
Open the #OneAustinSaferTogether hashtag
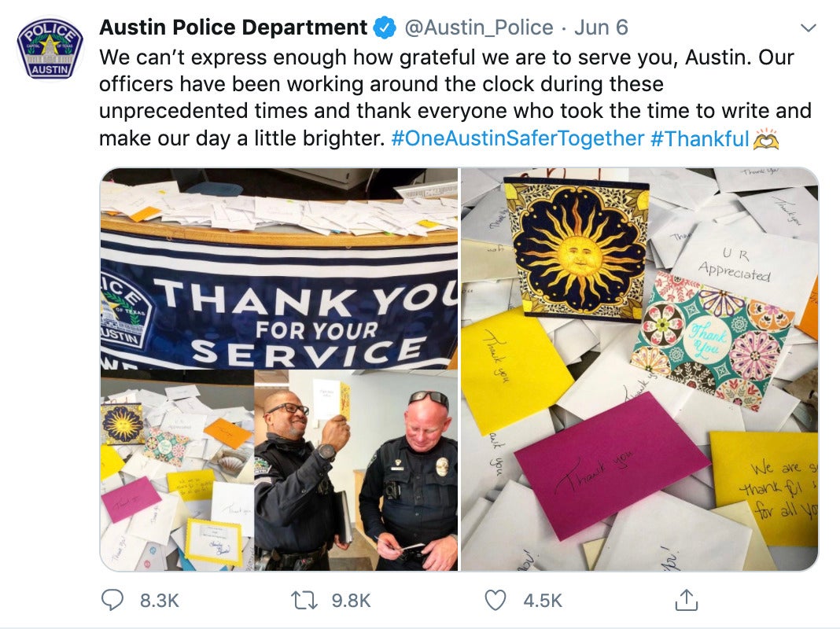[x=518, y=138]
